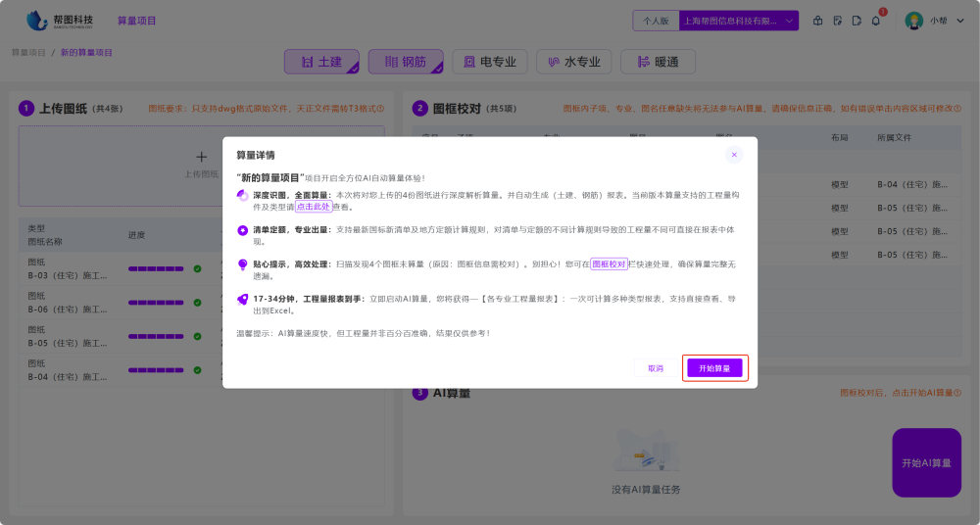Click the user avatar icon

click(914, 21)
